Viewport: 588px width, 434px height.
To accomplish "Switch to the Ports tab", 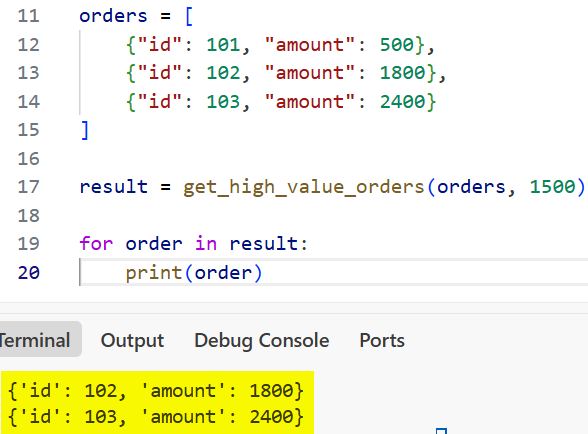I will tap(382, 341).
